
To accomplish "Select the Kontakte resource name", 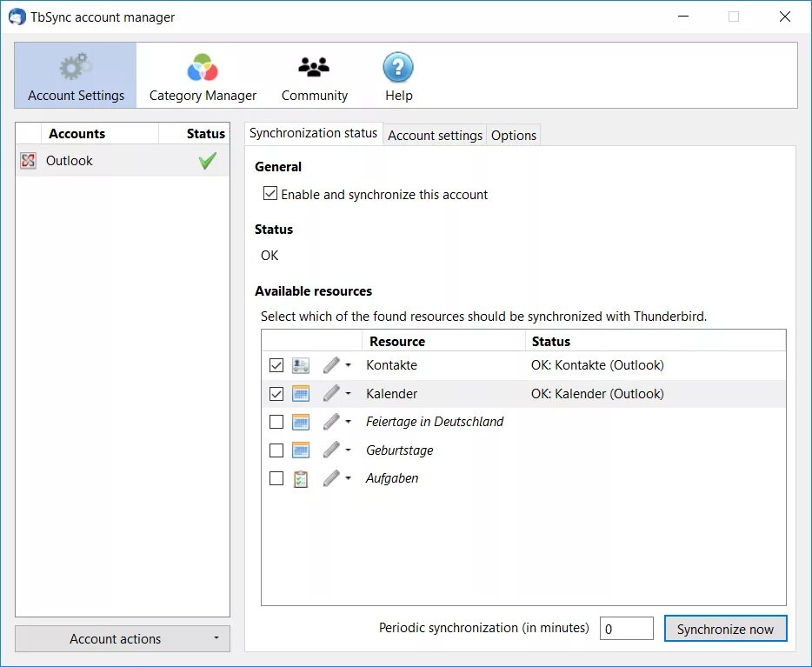I will [391, 365].
